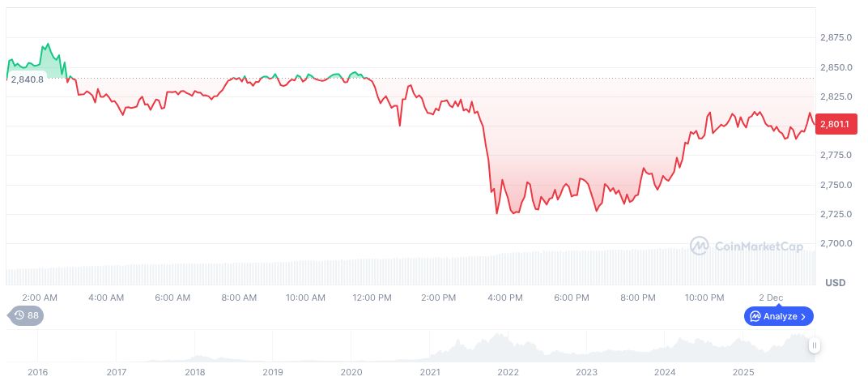Screen dimensions: 868x381
Task: Click the 2020 label on the overview timeline
Action: pyautogui.click(x=351, y=372)
